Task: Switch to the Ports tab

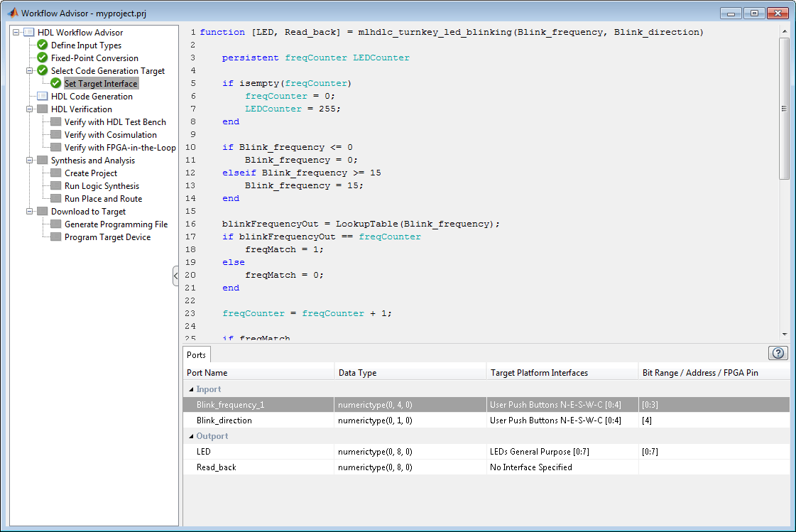Action: pyautogui.click(x=197, y=355)
